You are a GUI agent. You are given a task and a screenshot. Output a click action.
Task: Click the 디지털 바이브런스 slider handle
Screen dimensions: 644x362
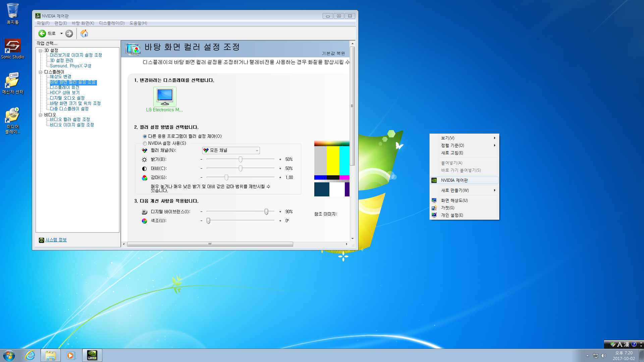(x=266, y=212)
